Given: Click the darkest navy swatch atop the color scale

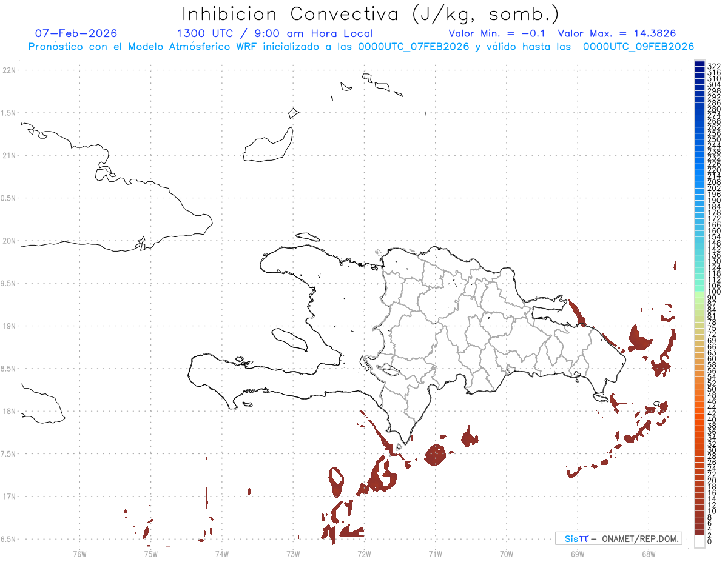Looking at the screenshot, I should pyautogui.click(x=699, y=64).
